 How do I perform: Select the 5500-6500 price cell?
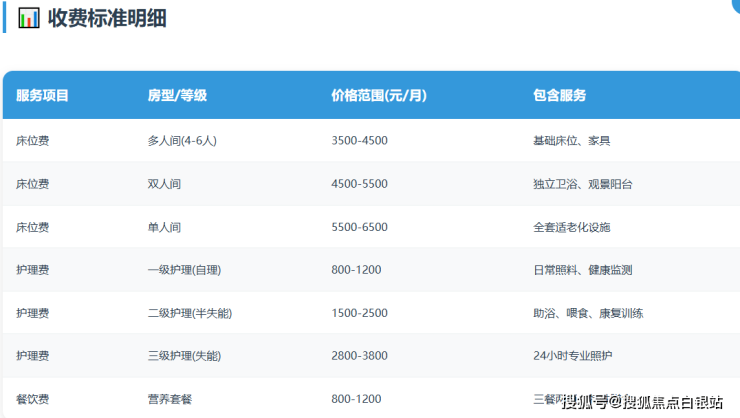[x=359, y=227]
